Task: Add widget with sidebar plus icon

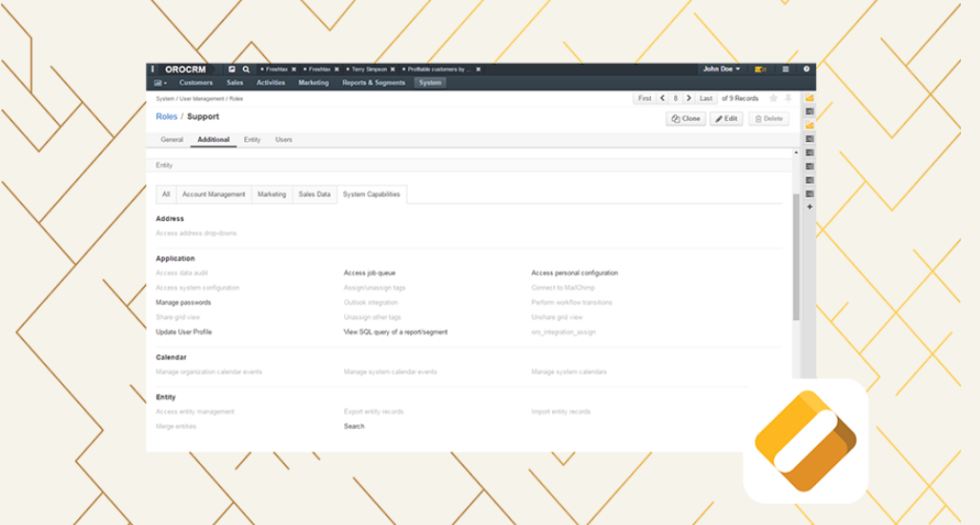Action: click(809, 207)
